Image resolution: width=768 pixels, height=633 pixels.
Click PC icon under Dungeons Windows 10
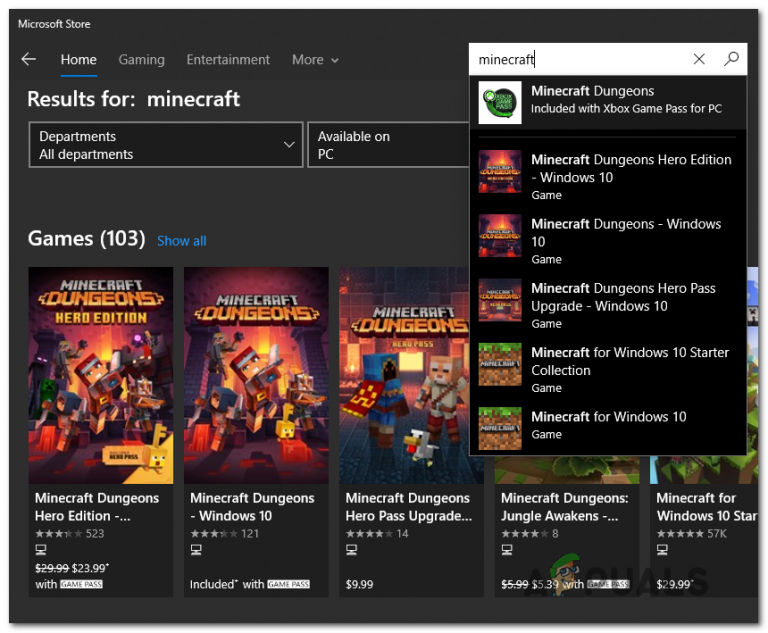click(196, 550)
